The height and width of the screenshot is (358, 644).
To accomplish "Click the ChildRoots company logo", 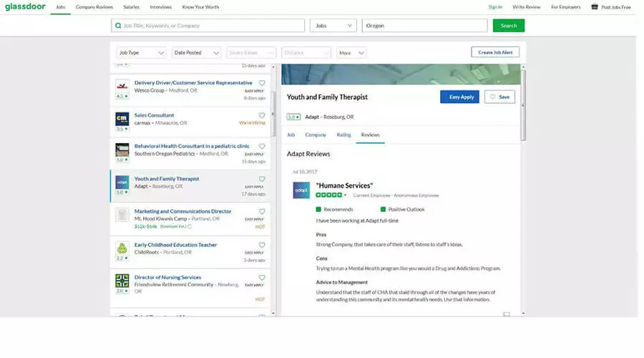I will pyautogui.click(x=122, y=248).
